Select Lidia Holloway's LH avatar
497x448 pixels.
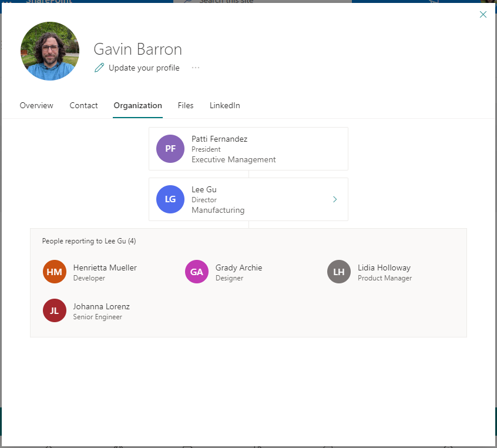(x=338, y=272)
